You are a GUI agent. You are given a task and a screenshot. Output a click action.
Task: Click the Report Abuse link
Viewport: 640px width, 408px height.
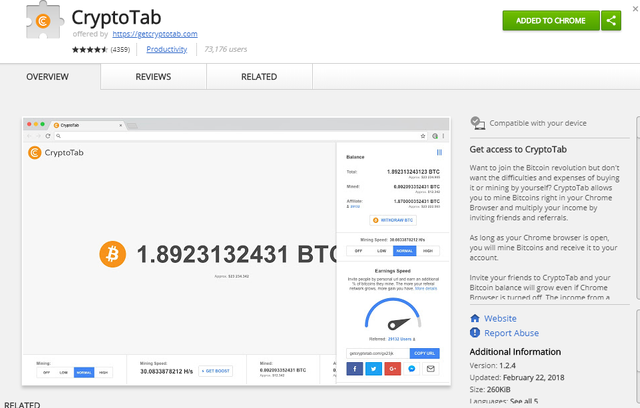click(x=511, y=333)
